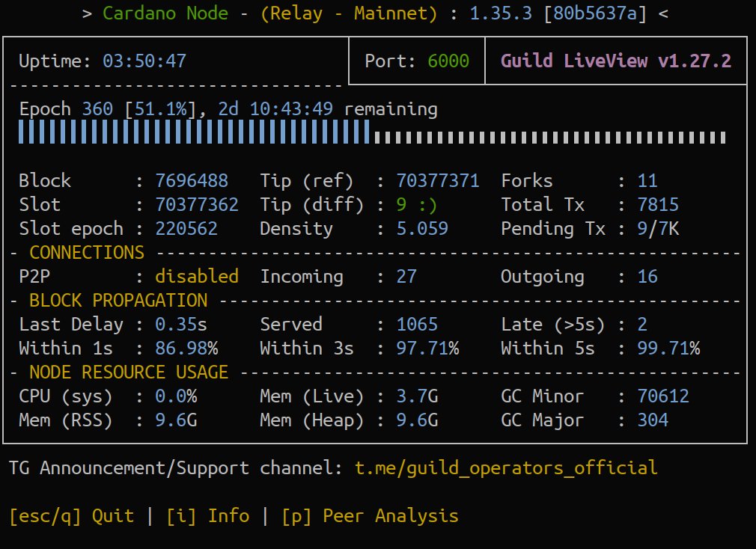
Task: Select GC Major value 304
Action: point(653,420)
